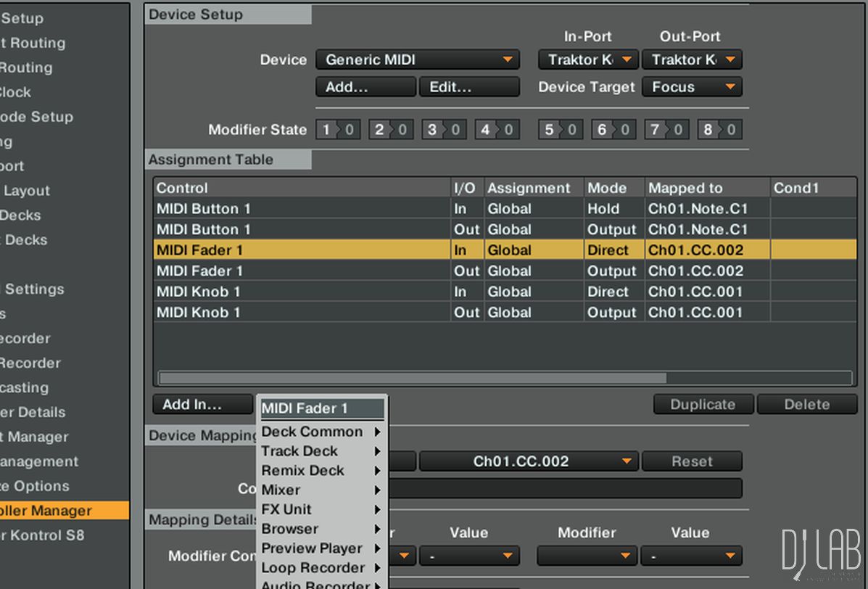The image size is (868, 589).
Task: Click the Add... device button
Action: (365, 87)
